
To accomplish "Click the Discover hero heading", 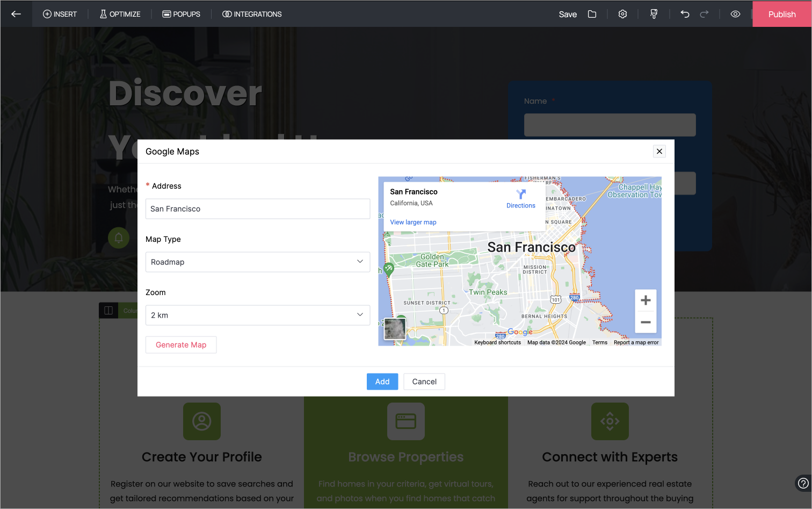I will [x=185, y=94].
